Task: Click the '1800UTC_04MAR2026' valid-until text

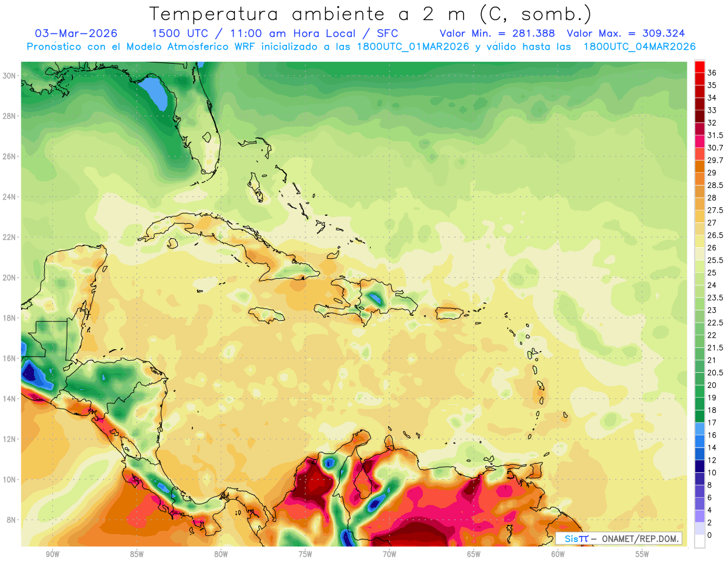Action: click(639, 47)
